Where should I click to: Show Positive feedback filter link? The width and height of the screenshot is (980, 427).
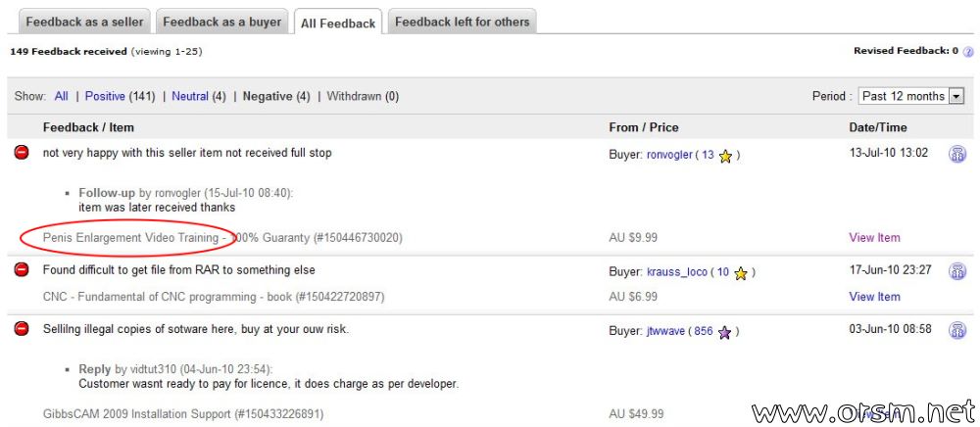click(x=105, y=97)
